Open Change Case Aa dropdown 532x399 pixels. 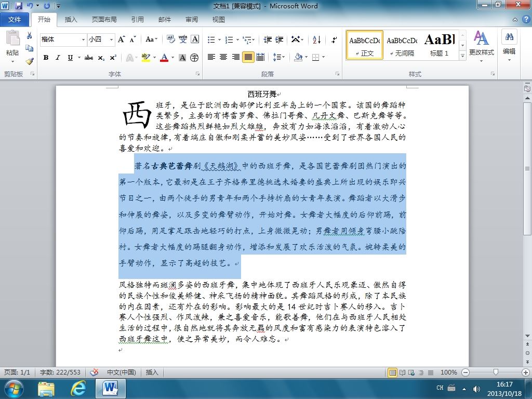pyautogui.click(x=151, y=39)
